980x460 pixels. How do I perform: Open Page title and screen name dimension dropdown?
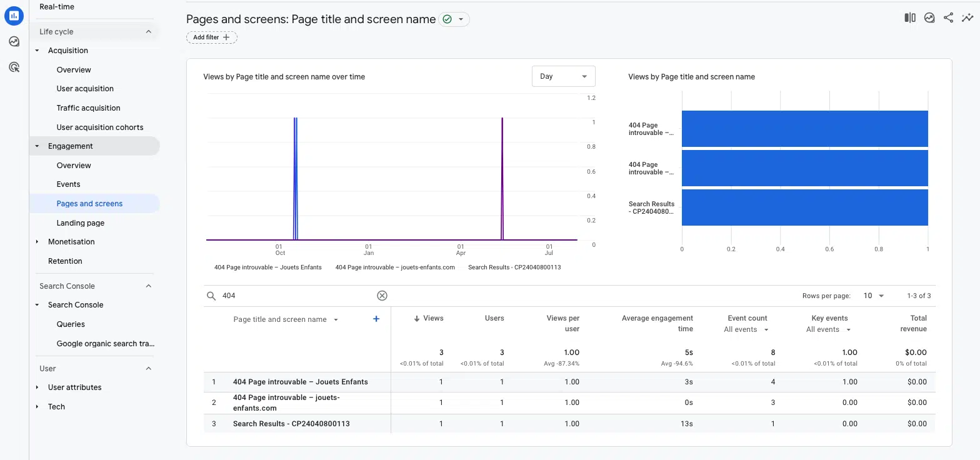286,319
